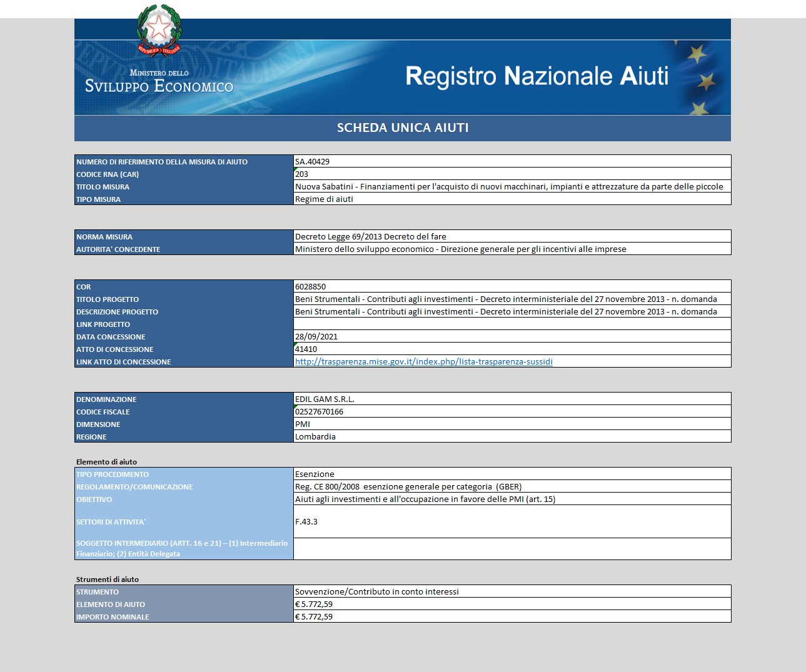Click the CODICE RNA (CAR) label
806x672 pixels.
(108, 174)
